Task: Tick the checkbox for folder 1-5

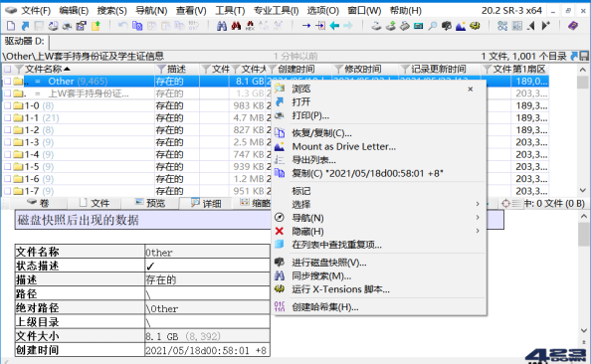Action: point(7,166)
